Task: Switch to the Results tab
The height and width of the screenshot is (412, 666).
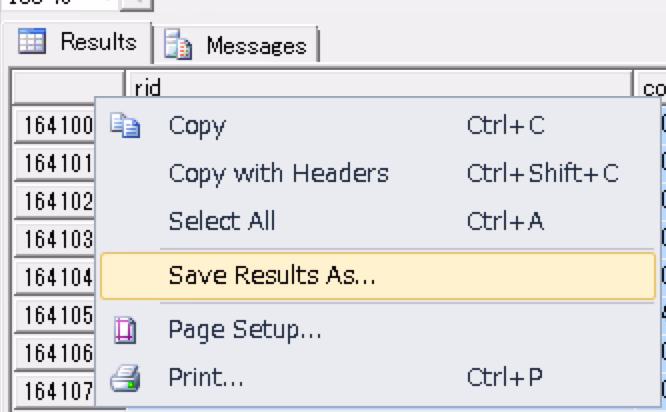Action: click(79, 42)
